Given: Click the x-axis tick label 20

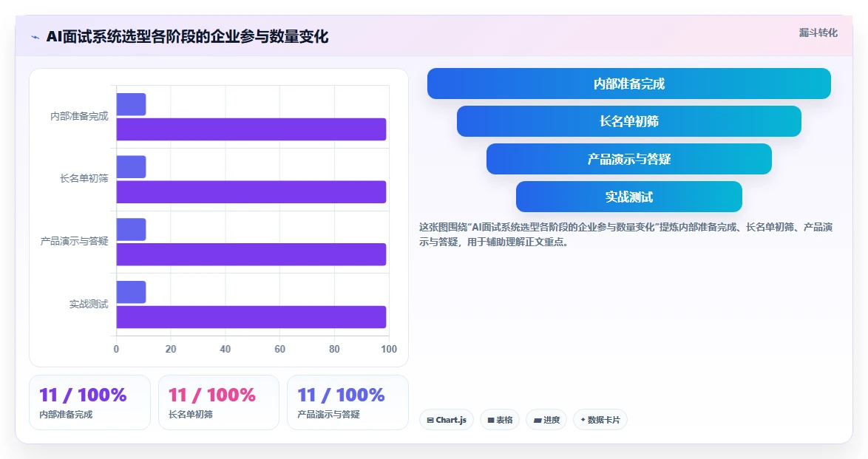Looking at the screenshot, I should (171, 349).
